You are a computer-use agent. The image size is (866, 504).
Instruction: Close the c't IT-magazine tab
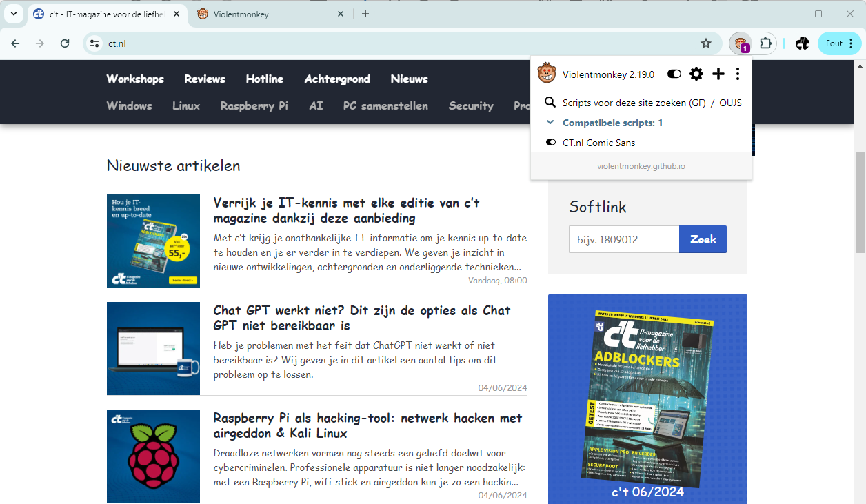[175, 14]
